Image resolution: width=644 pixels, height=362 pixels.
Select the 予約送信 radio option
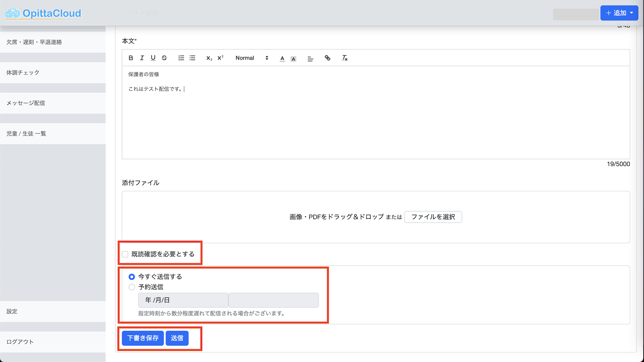coord(132,287)
